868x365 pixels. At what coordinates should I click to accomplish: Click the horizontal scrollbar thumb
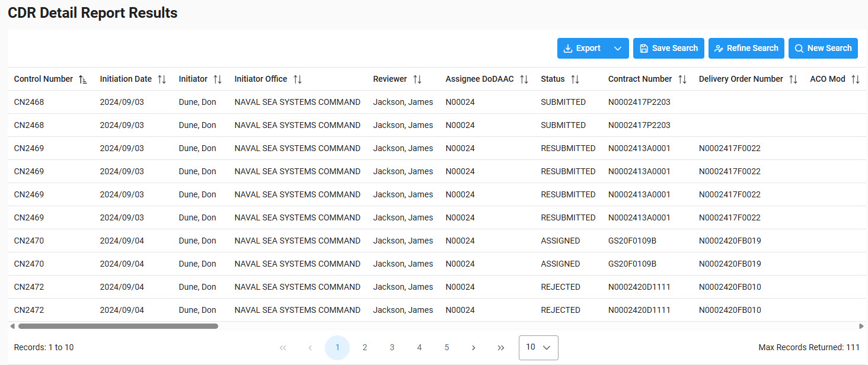tap(118, 326)
